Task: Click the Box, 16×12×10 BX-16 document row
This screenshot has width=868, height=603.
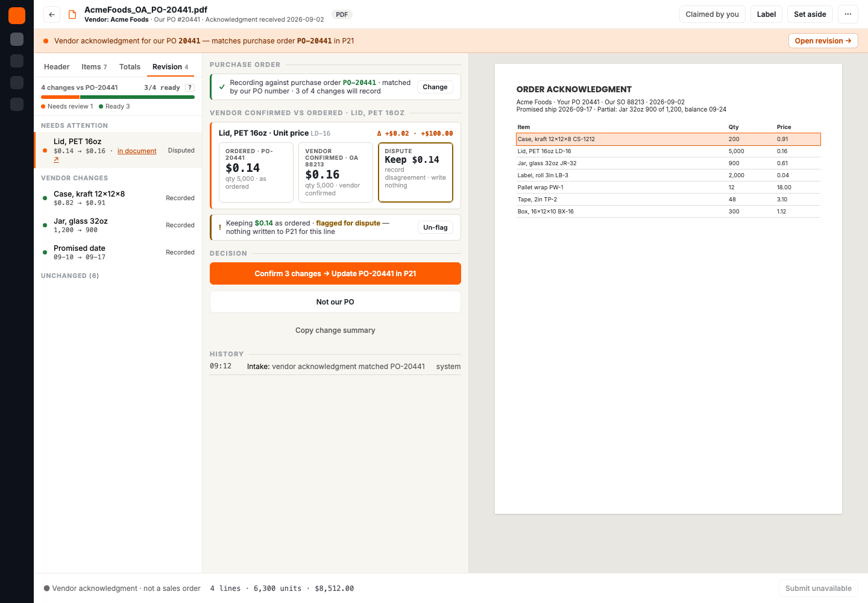Action: click(x=668, y=212)
